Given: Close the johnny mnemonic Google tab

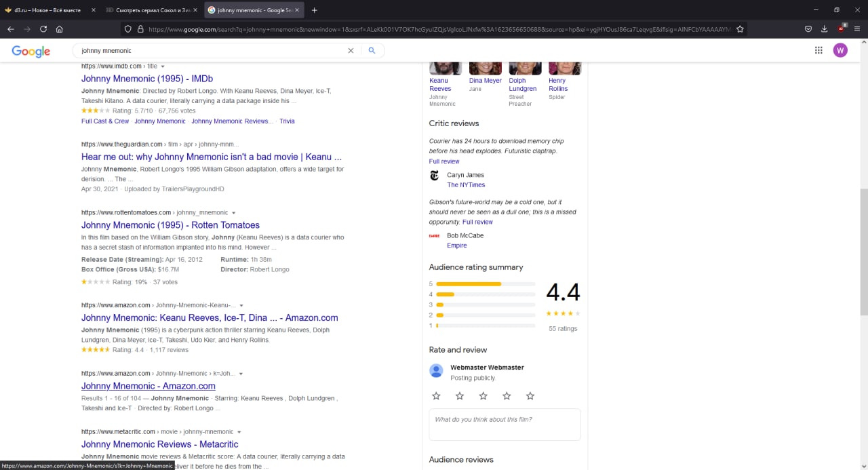Looking at the screenshot, I should click(296, 10).
